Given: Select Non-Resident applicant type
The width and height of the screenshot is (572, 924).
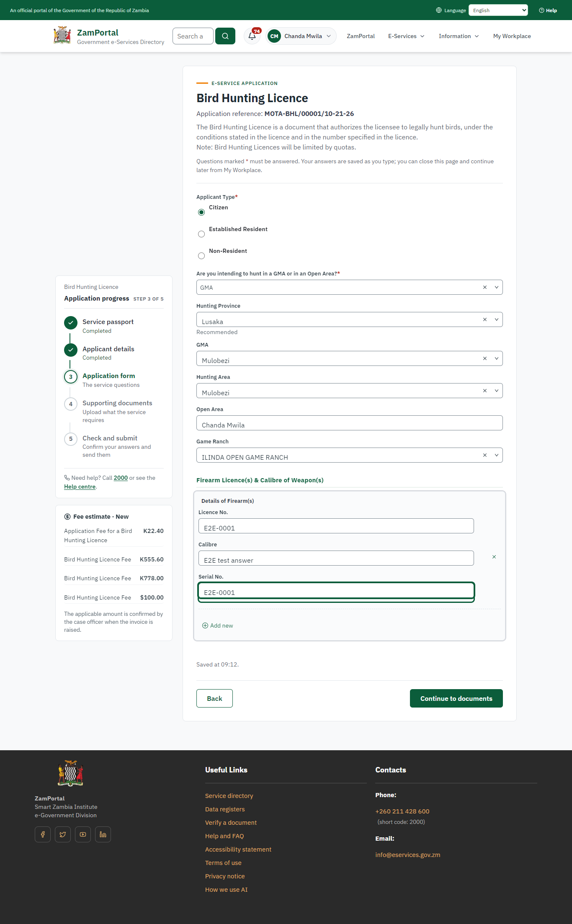Looking at the screenshot, I should (x=201, y=256).
